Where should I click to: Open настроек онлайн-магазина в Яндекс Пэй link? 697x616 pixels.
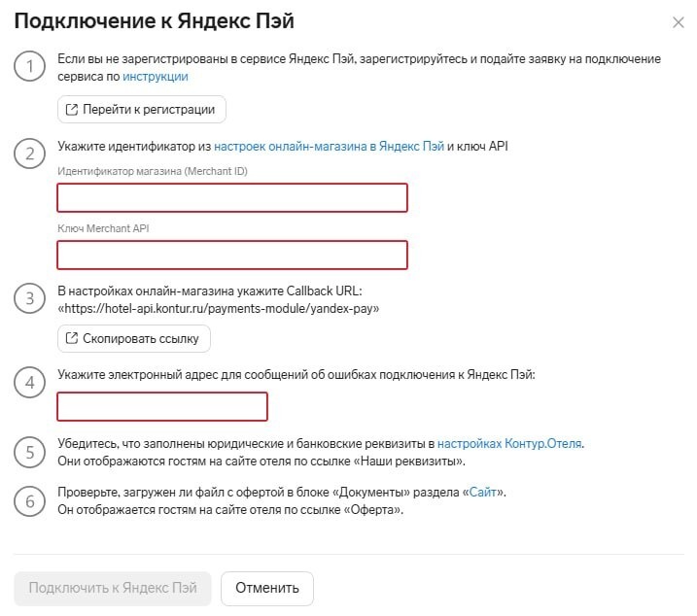pyautogui.click(x=329, y=146)
